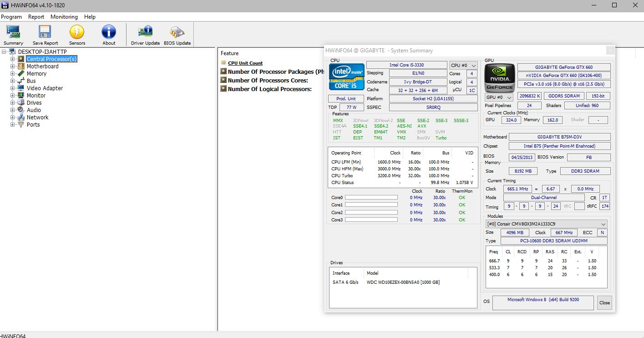Click the Motherboard tree icon
Screen dimensions: 644x338
click(21, 66)
